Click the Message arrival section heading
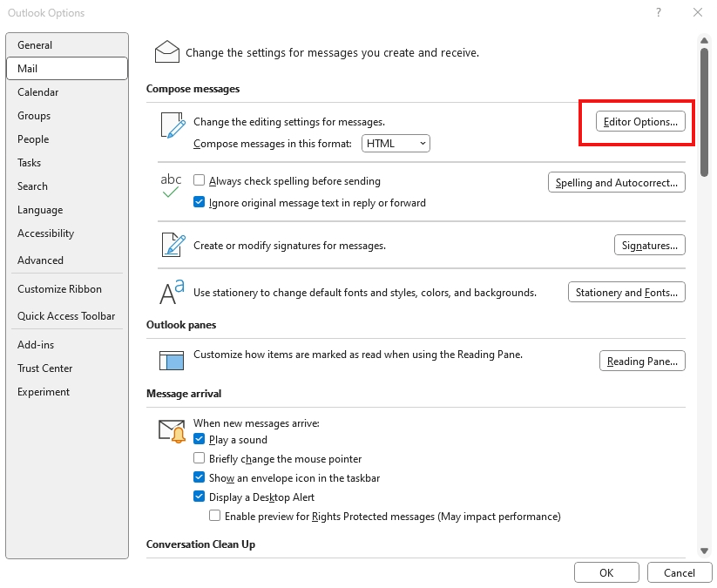Viewport: 717px width, 588px height. (184, 393)
